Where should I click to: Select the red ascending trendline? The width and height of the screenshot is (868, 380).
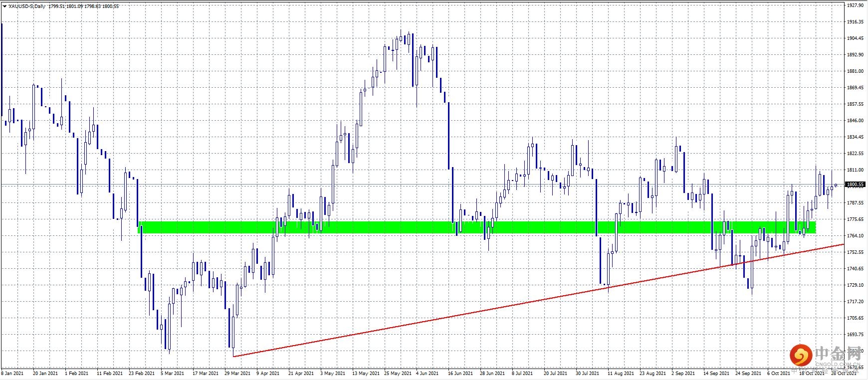point(539,300)
